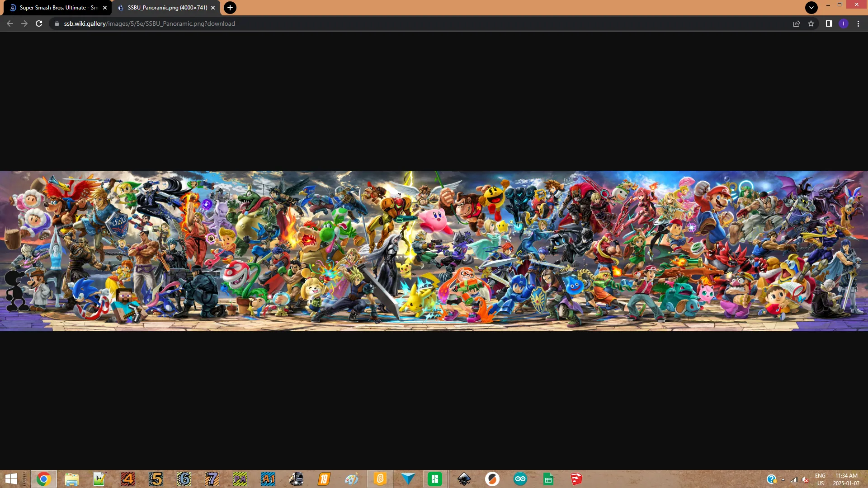Show hidden system tray icons
The width and height of the screenshot is (868, 488).
783,479
